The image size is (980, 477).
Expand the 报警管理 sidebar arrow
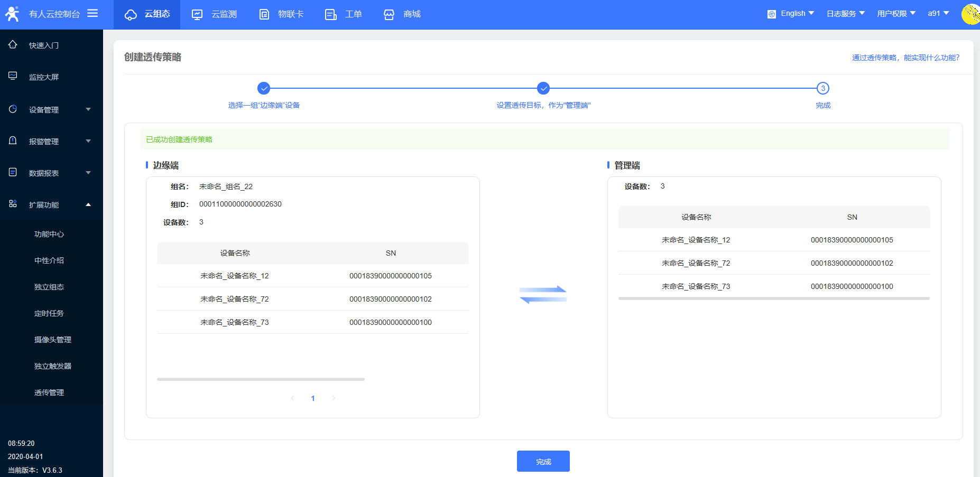pyautogui.click(x=88, y=141)
